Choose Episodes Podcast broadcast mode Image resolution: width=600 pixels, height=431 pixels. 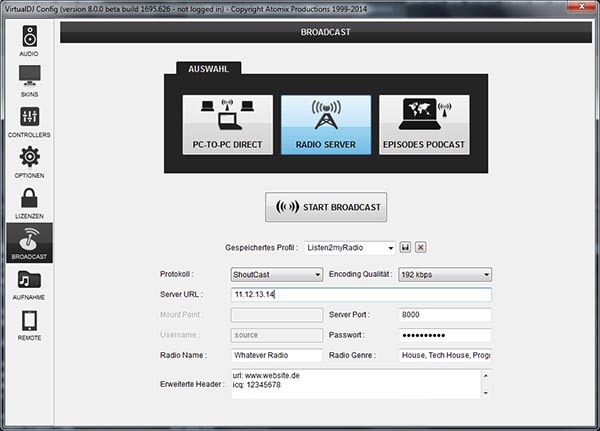(x=424, y=125)
